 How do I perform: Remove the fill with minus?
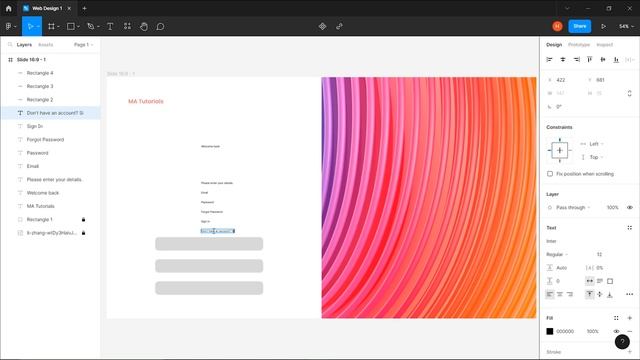(x=629, y=331)
